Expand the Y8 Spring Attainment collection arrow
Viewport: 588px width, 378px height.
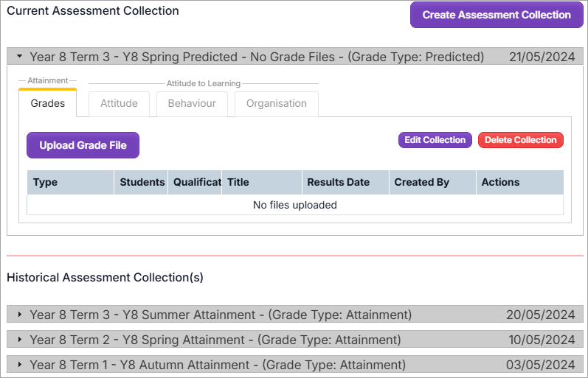tap(19, 340)
